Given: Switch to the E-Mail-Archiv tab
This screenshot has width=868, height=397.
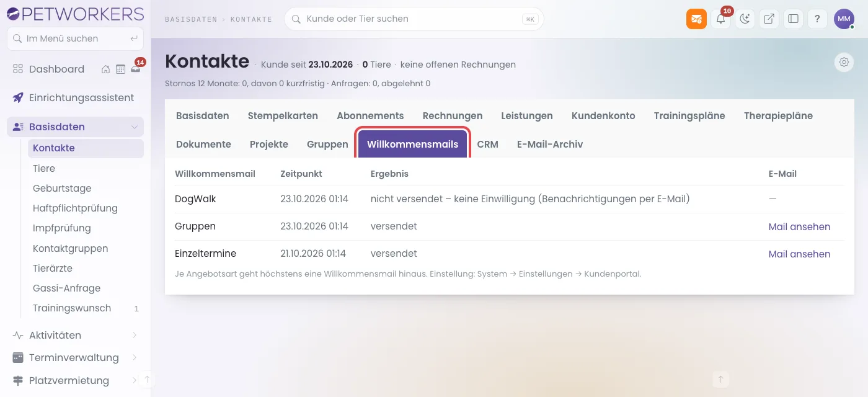Looking at the screenshot, I should 550,144.
